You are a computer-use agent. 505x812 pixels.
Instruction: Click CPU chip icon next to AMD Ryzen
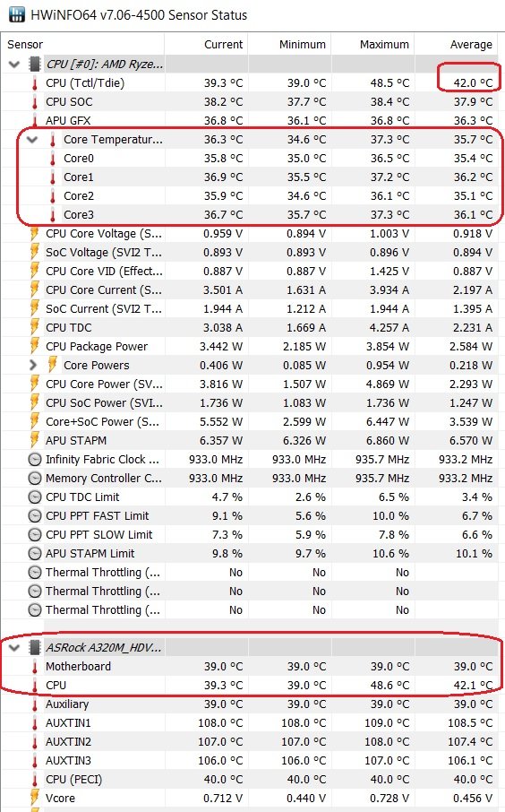[35, 65]
